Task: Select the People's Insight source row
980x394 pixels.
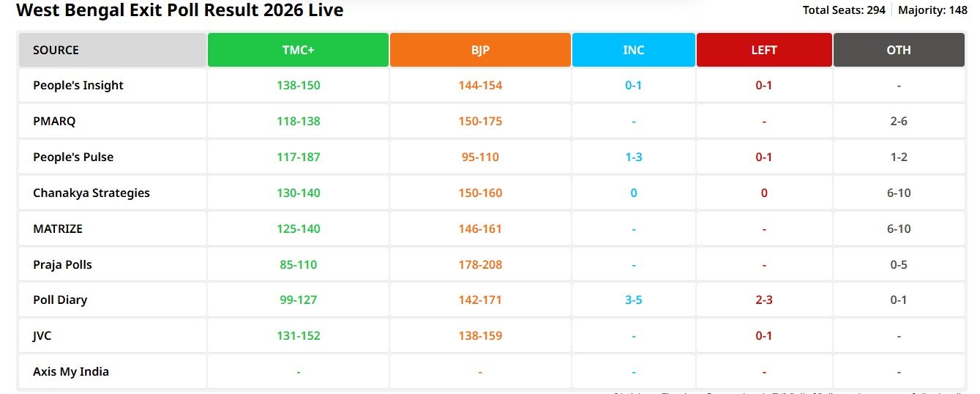Action: [x=78, y=85]
